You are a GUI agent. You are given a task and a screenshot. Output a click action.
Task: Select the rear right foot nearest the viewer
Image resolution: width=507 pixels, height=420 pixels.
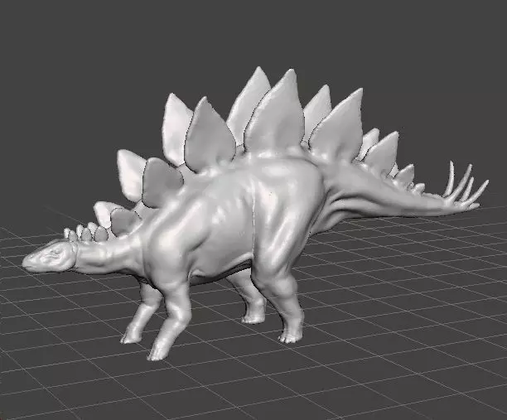(291, 336)
